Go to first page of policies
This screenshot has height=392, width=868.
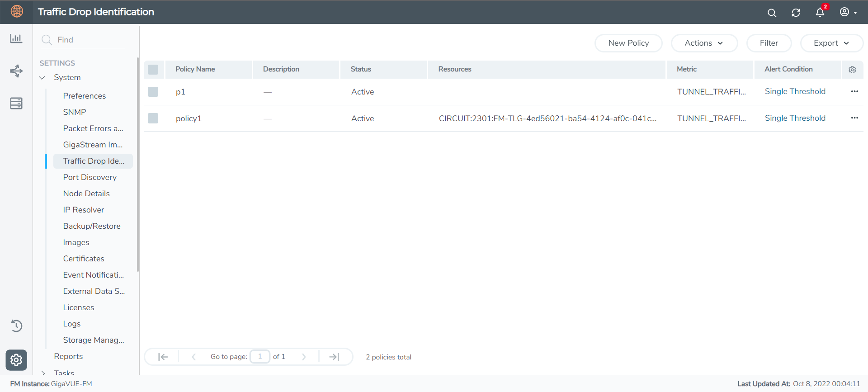click(163, 357)
